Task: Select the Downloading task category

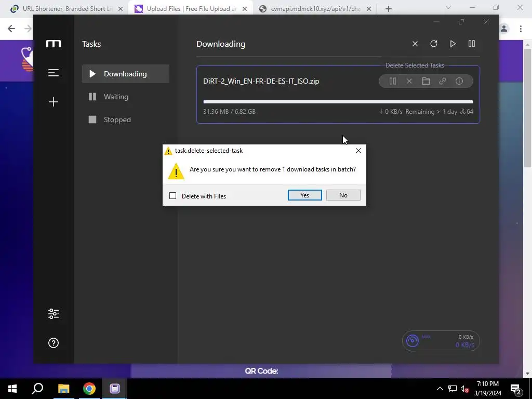Action: tap(126, 74)
